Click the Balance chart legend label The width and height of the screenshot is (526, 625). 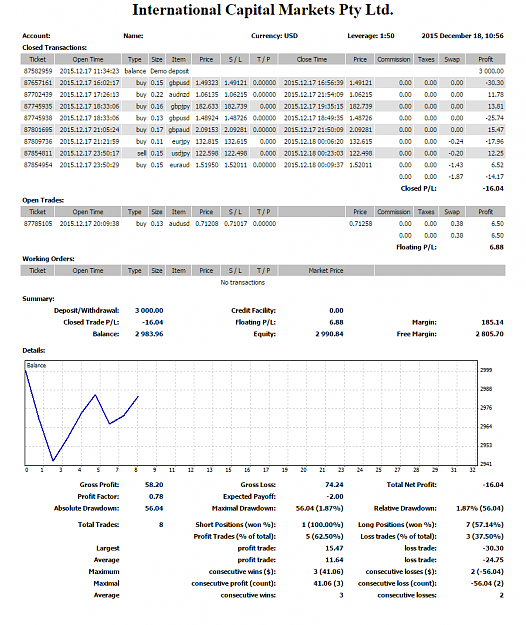pyautogui.click(x=36, y=366)
